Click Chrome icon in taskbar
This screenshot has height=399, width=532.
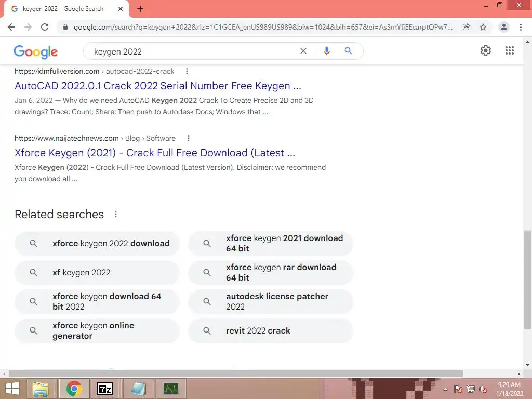[x=74, y=389]
